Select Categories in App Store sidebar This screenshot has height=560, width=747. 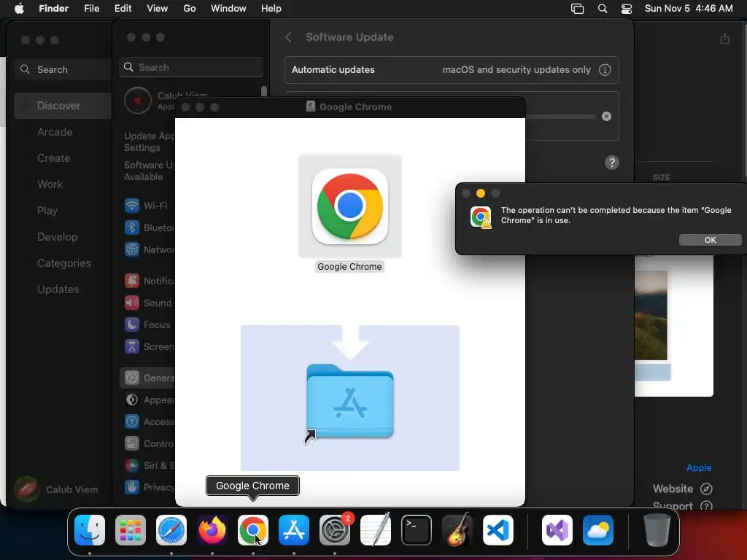[x=64, y=262]
